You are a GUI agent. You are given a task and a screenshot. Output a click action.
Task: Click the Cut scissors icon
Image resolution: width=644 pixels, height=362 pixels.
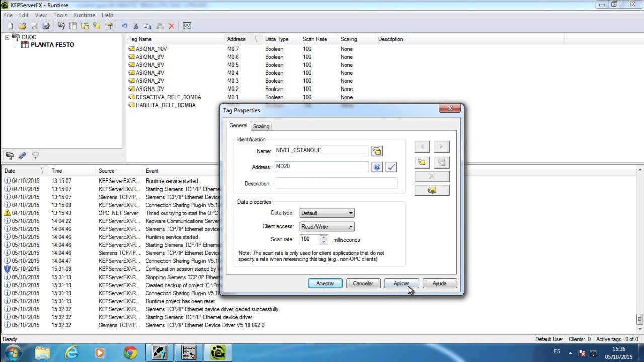point(136,26)
